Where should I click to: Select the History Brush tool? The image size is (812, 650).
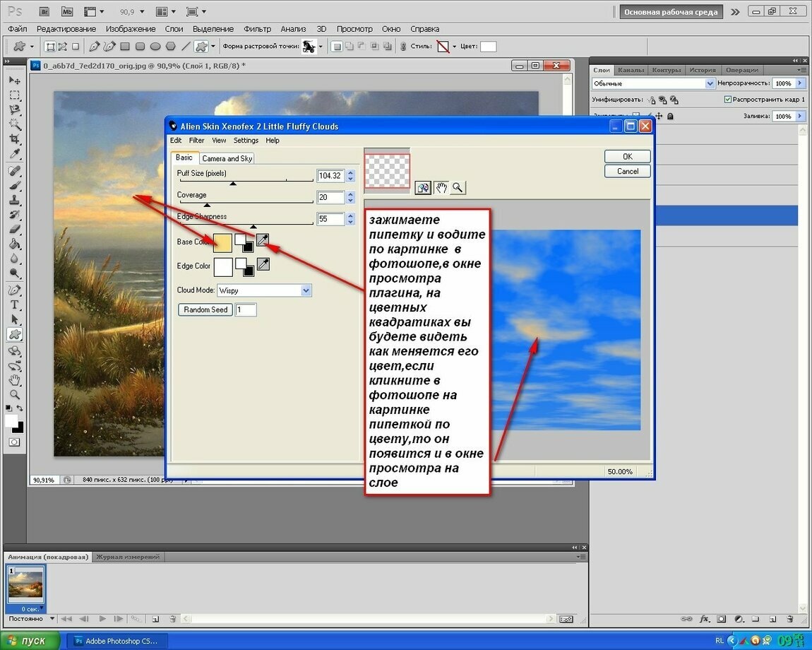click(15, 215)
